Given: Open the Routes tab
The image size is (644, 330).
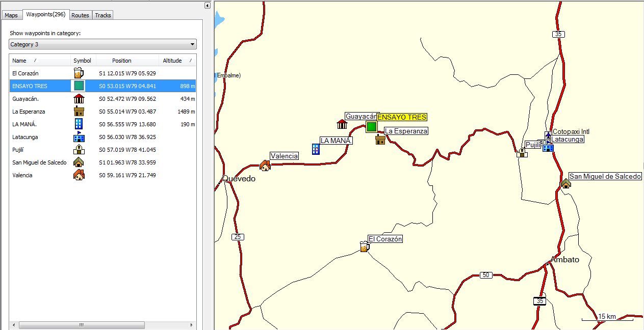Looking at the screenshot, I should (x=80, y=15).
